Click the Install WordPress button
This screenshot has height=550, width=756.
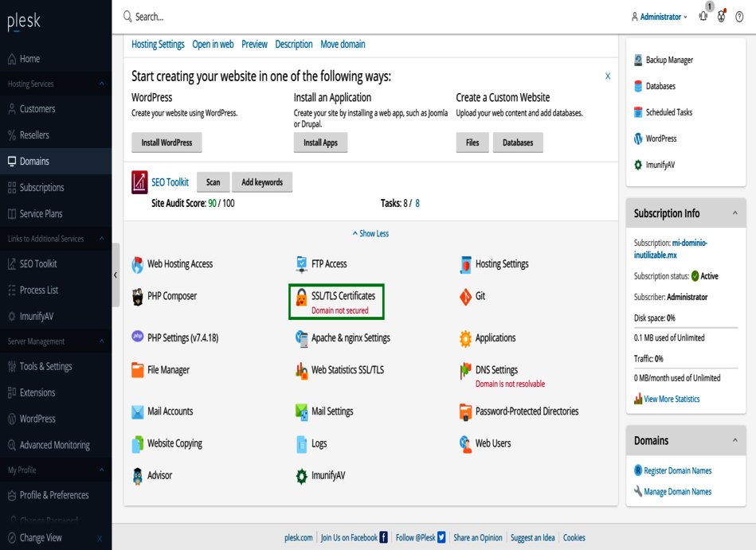tap(166, 142)
